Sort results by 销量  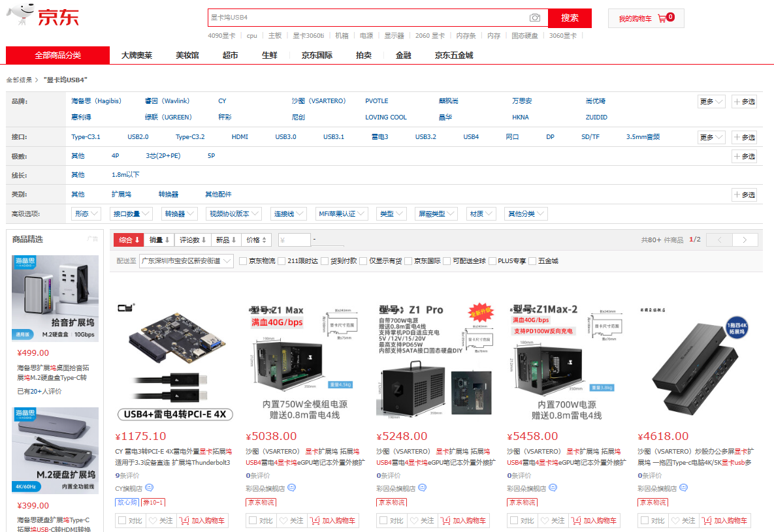(159, 240)
